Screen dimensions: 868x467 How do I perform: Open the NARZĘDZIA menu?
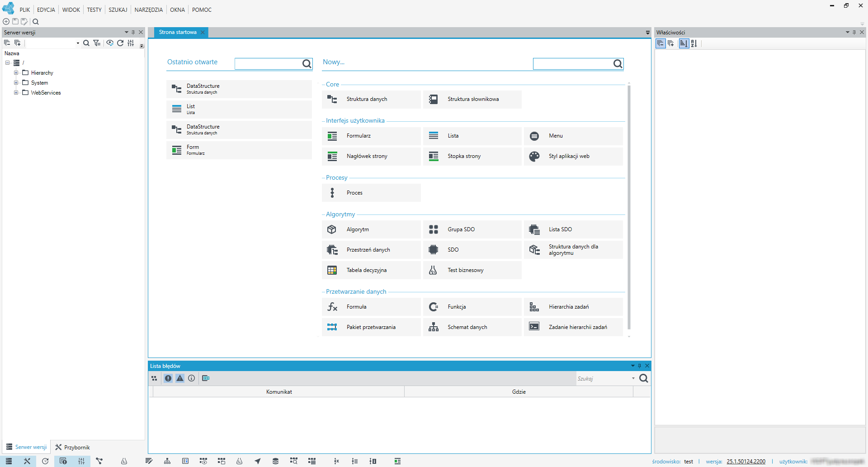pos(148,10)
